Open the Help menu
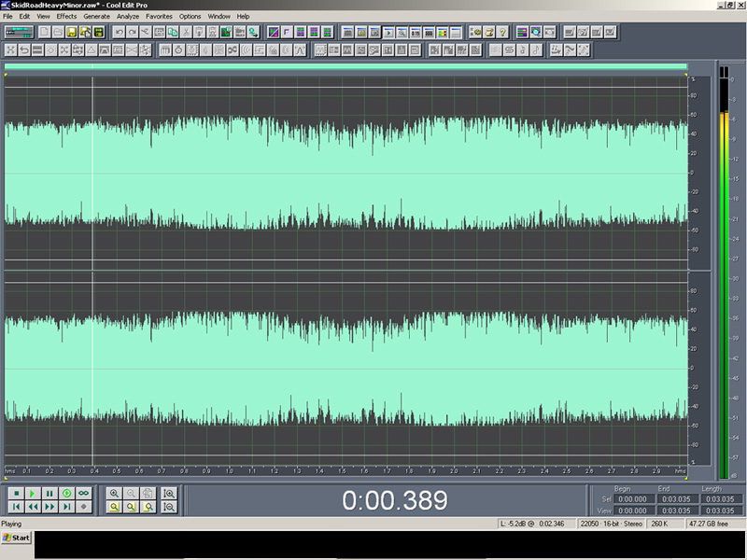This screenshot has height=560, width=747. pos(243,16)
